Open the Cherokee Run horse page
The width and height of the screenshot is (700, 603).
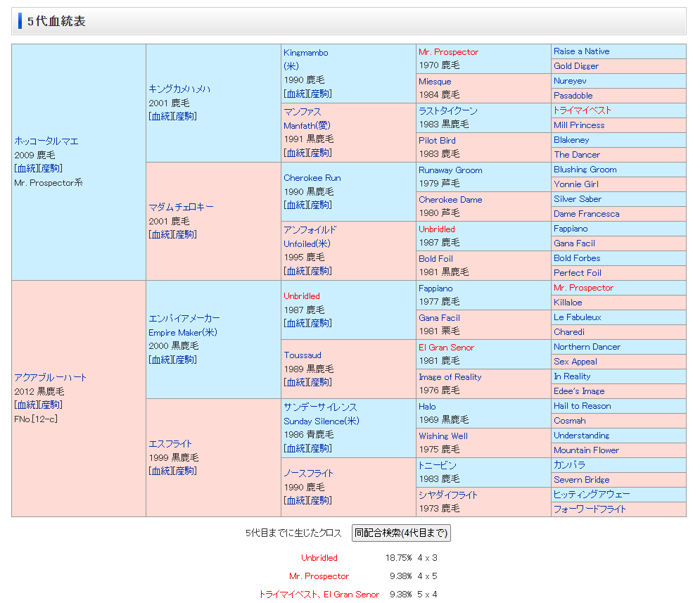point(312,178)
